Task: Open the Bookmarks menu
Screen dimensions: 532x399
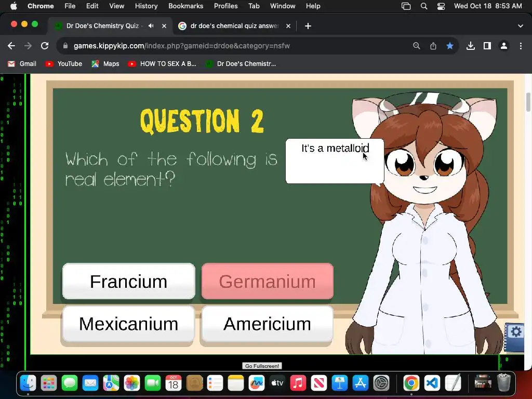Action: [185, 6]
